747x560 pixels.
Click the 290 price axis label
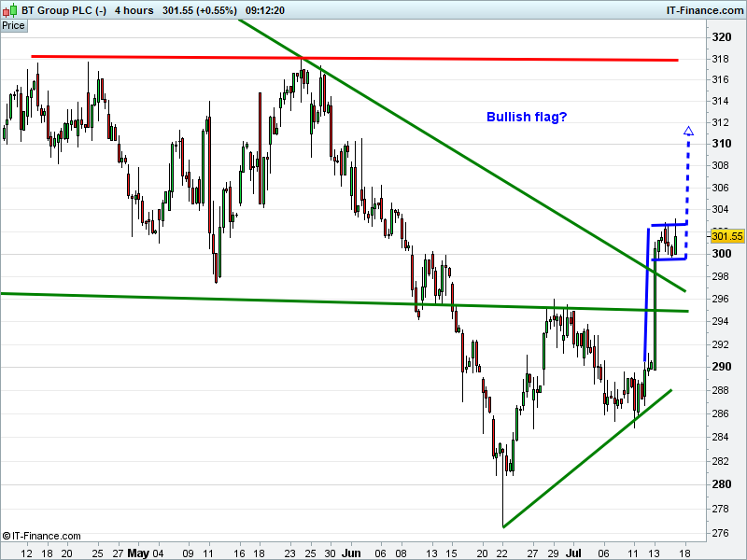pyautogui.click(x=721, y=366)
